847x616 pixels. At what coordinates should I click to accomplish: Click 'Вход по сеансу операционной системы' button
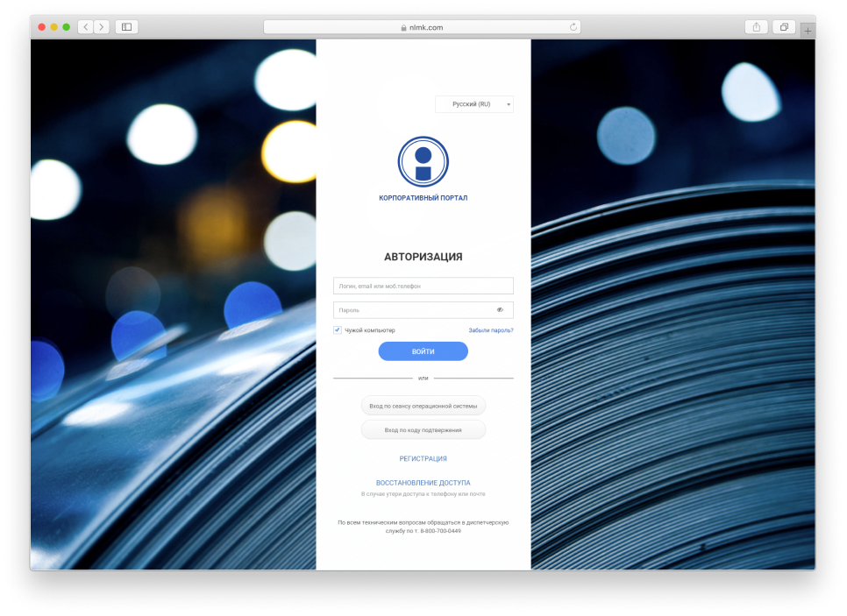coord(423,406)
